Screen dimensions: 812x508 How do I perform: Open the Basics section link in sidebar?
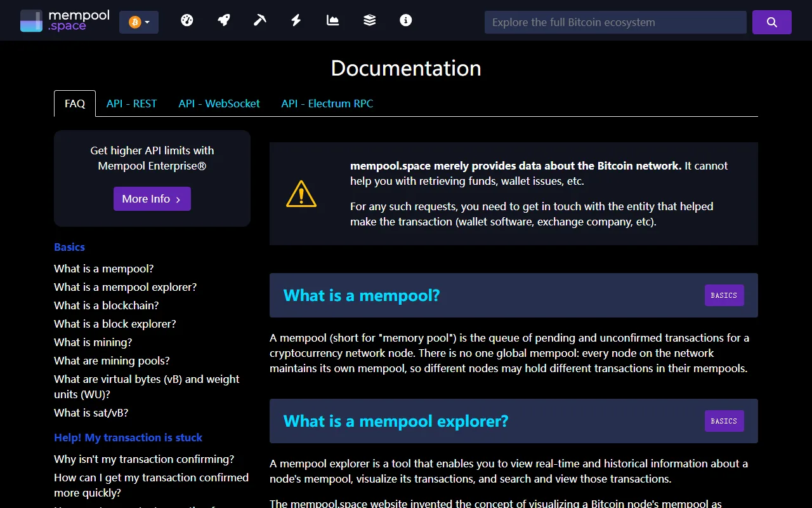pyautogui.click(x=69, y=247)
